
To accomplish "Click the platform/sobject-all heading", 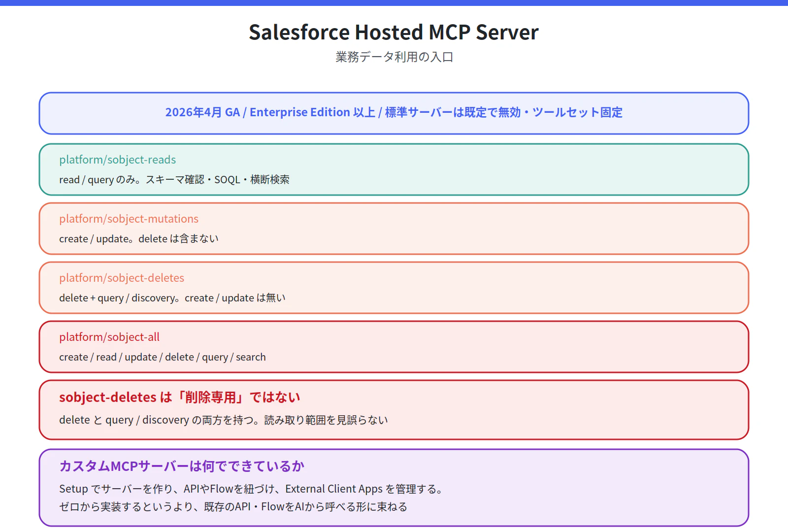I will click(x=109, y=337).
